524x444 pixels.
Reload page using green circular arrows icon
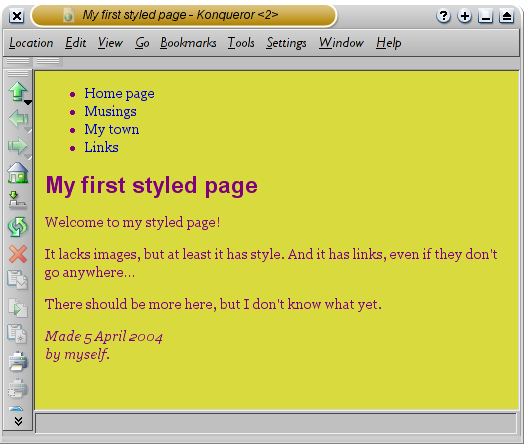(18, 227)
